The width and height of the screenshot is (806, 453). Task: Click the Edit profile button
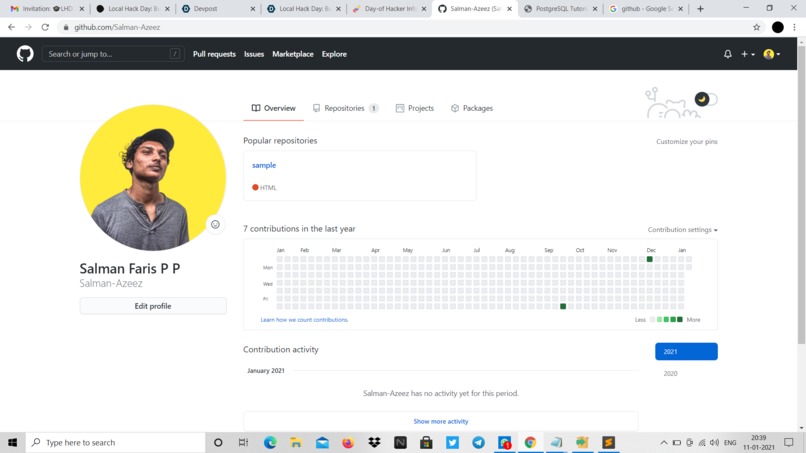153,306
